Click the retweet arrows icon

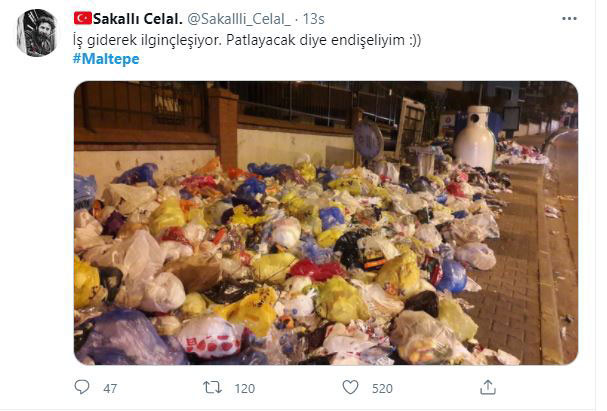tap(213, 387)
